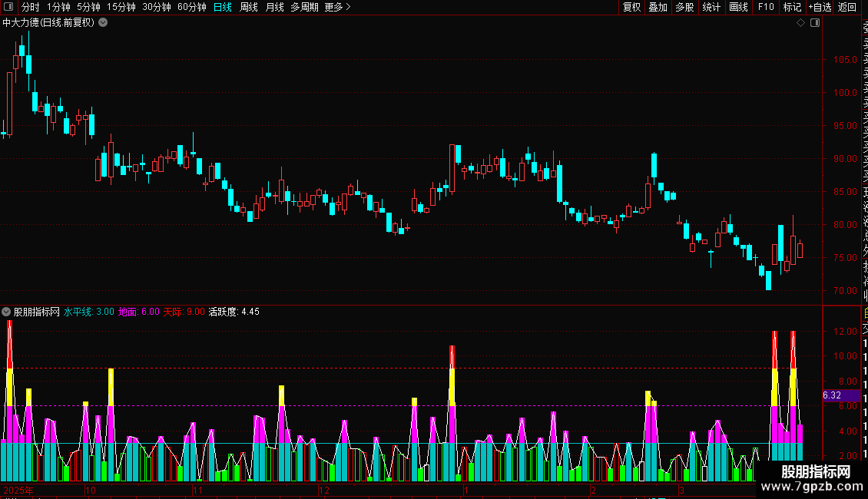
Task: Click the 叠加 overlay button
Action: click(x=658, y=7)
